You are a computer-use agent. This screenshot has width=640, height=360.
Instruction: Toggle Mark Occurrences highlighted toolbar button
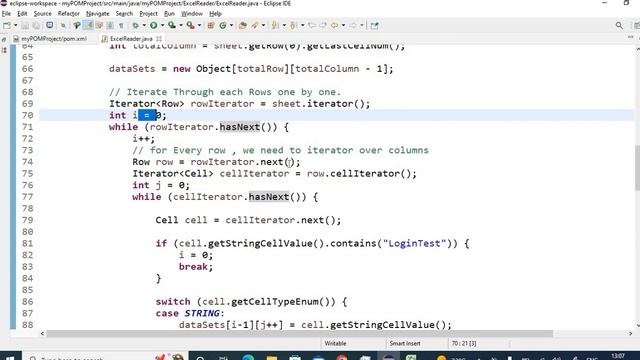point(88,25)
